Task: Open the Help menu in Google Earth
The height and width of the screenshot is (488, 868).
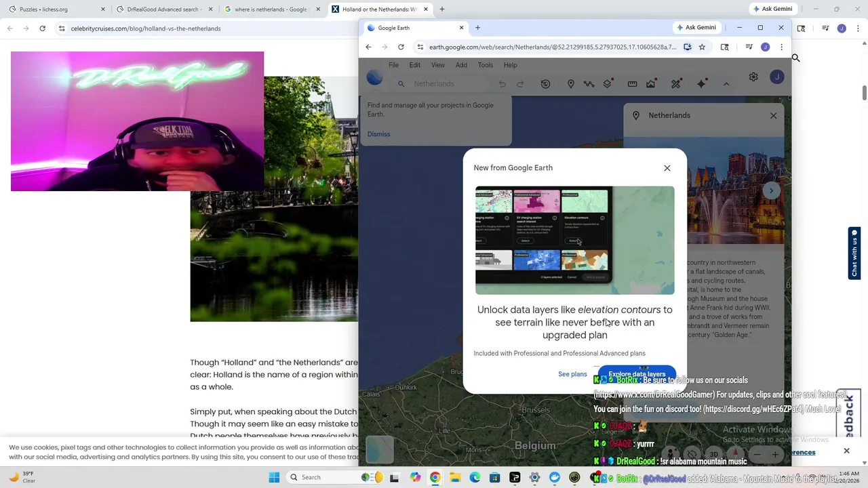Action: 510,65
